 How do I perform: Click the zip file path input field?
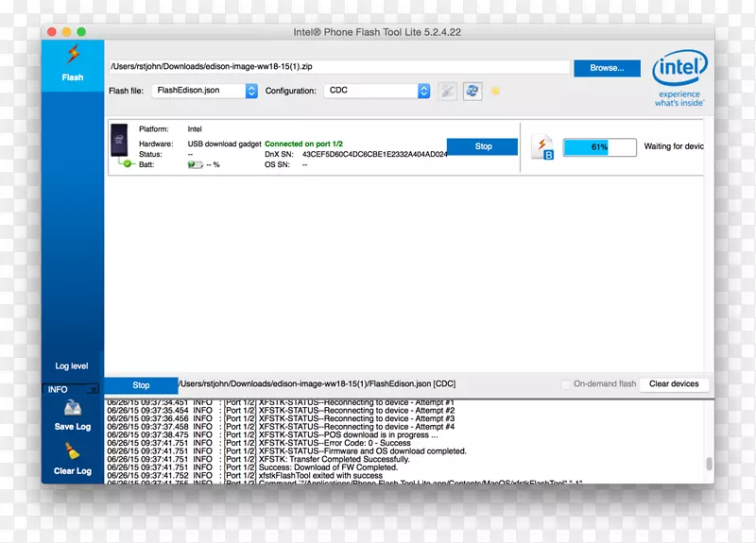tap(339, 66)
